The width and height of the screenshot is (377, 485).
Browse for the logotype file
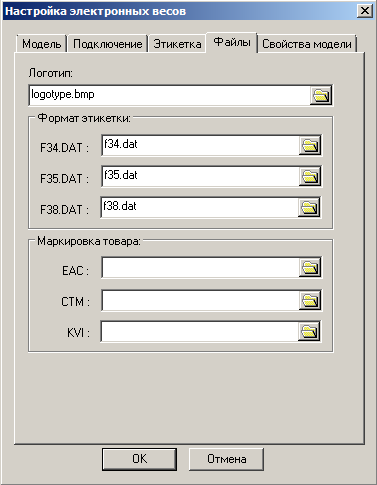pyautogui.click(x=321, y=96)
